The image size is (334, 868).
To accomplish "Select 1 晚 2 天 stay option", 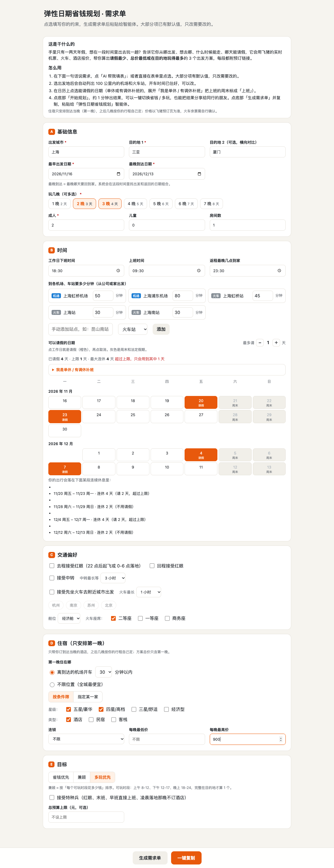I will coord(59,204).
